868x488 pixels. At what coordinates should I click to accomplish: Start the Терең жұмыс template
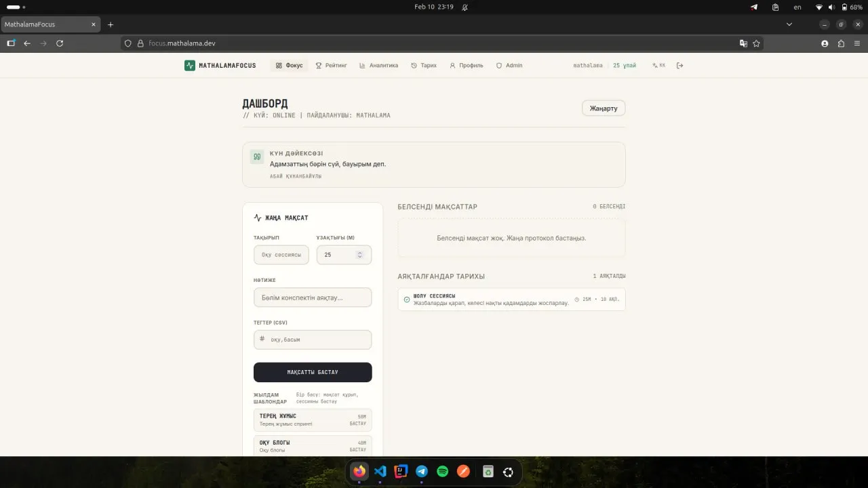click(313, 420)
